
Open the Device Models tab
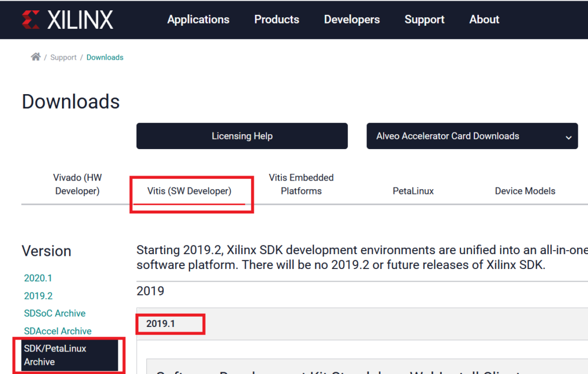(x=525, y=191)
